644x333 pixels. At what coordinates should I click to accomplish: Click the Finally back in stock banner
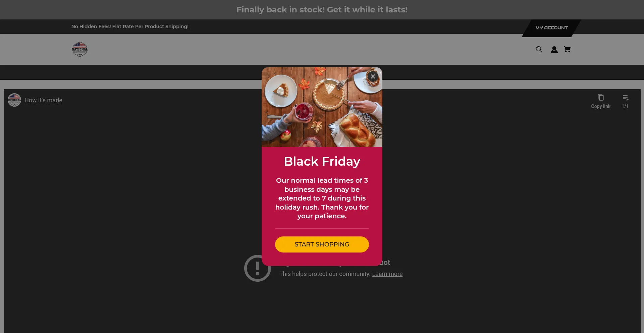322,10
